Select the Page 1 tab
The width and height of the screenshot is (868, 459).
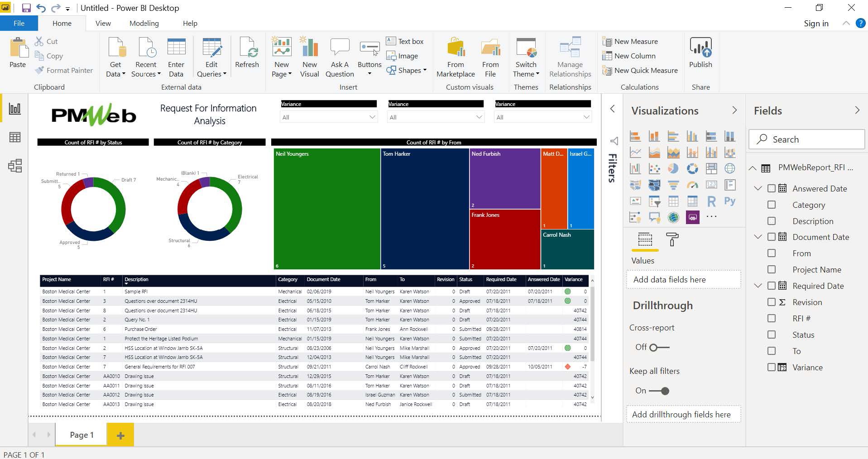pyautogui.click(x=82, y=435)
